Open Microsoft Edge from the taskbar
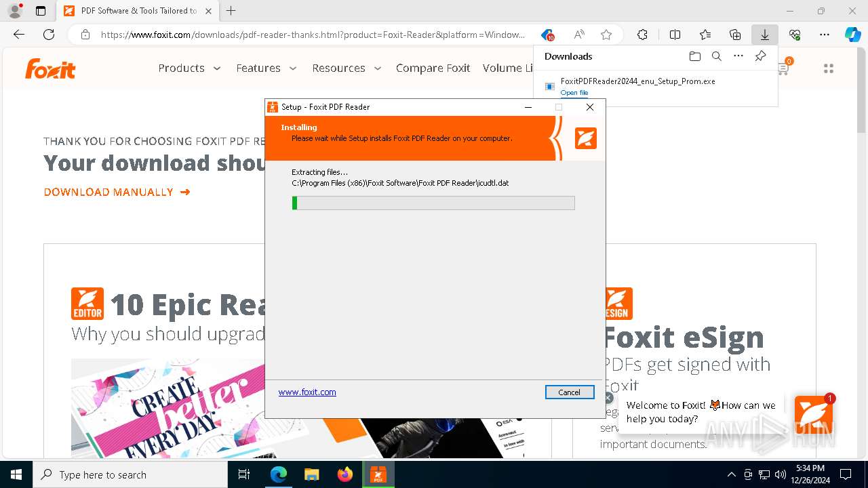Viewport: 868px width, 488px height. 279,474
